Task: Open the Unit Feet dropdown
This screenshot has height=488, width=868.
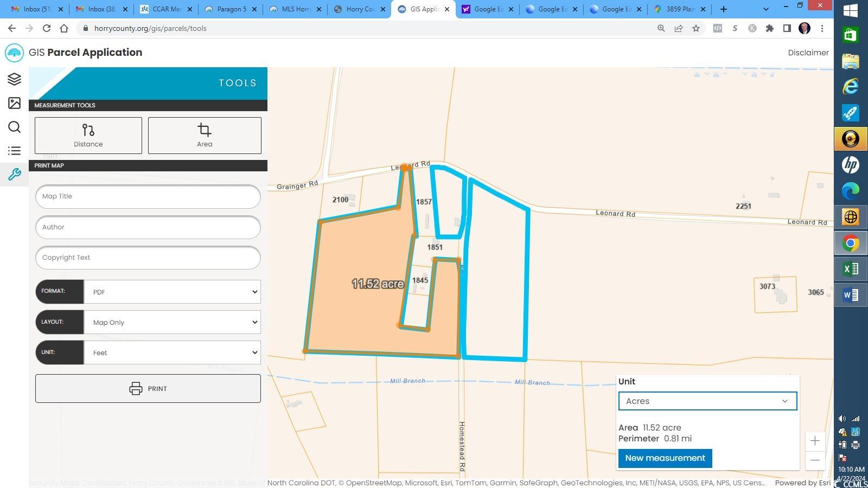Action: point(172,352)
